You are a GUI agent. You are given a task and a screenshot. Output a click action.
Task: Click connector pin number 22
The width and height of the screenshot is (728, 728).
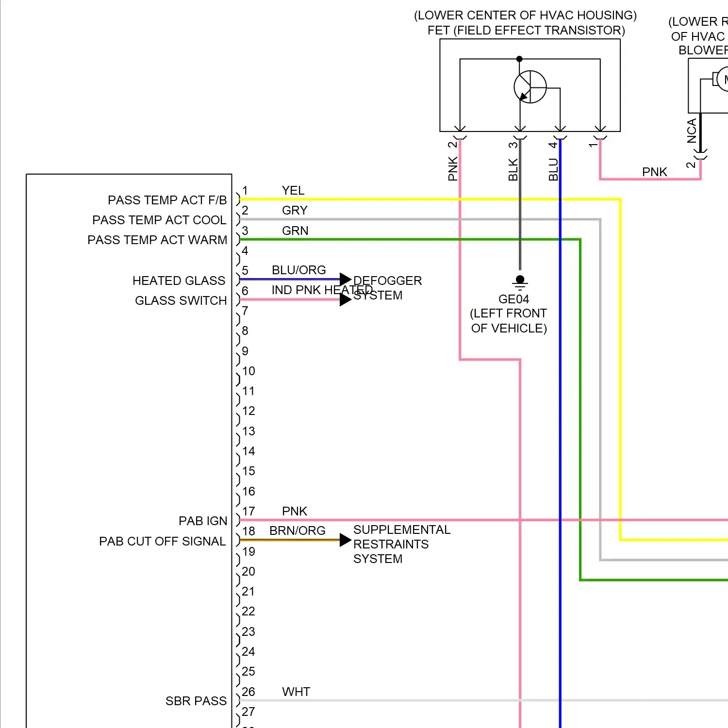tap(248, 611)
